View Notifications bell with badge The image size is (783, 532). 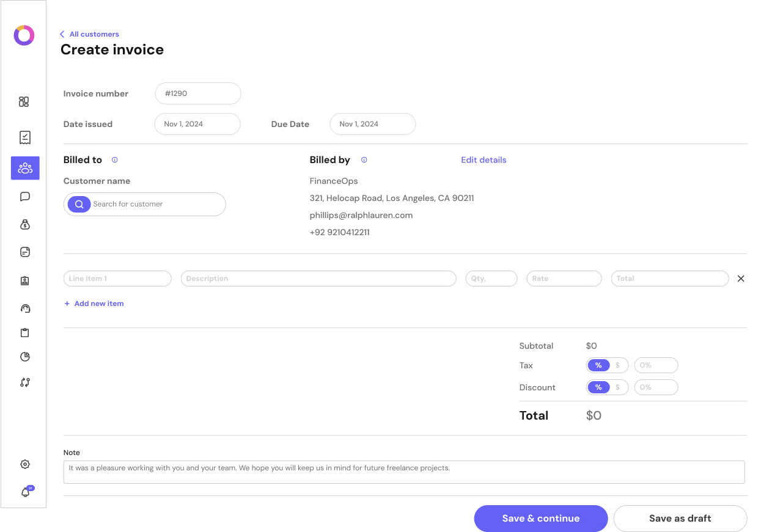point(24,491)
